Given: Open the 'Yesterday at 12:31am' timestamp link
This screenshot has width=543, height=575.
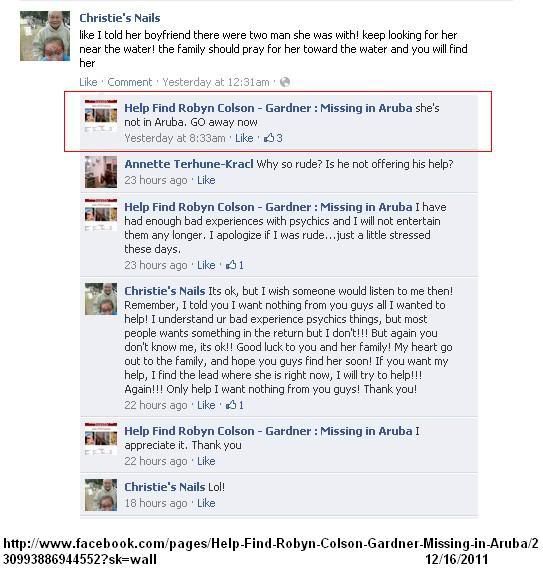Looking at the screenshot, I should click(216, 82).
